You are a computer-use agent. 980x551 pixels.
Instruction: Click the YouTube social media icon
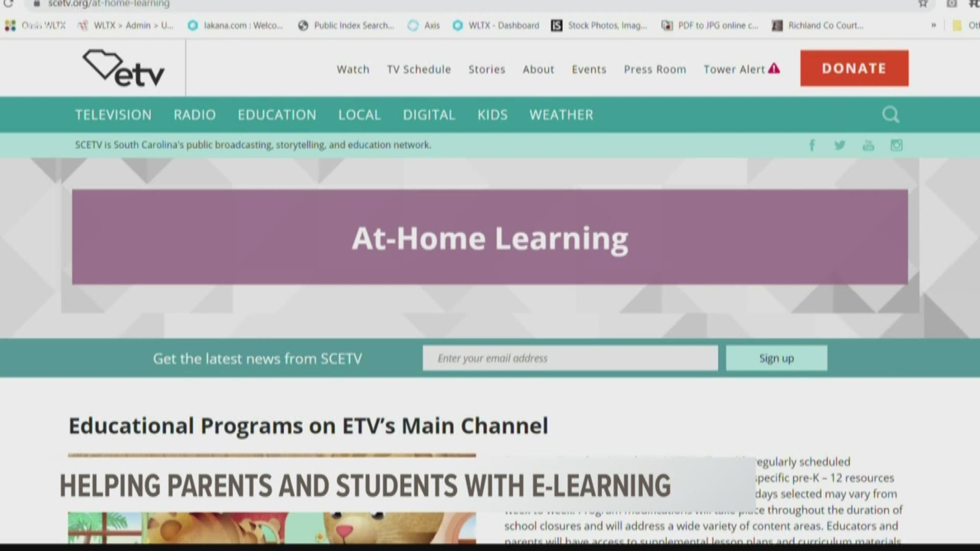coord(869,145)
